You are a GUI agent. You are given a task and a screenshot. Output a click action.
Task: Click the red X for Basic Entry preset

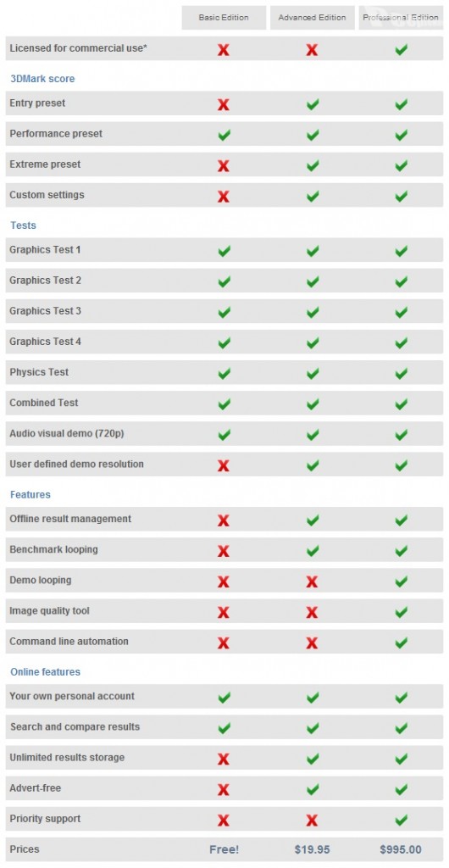(x=224, y=104)
